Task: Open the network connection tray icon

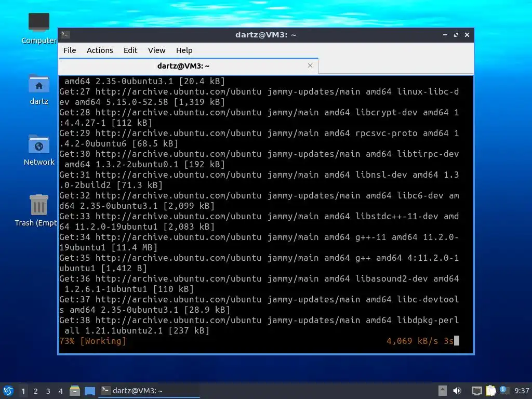Action: click(x=477, y=391)
